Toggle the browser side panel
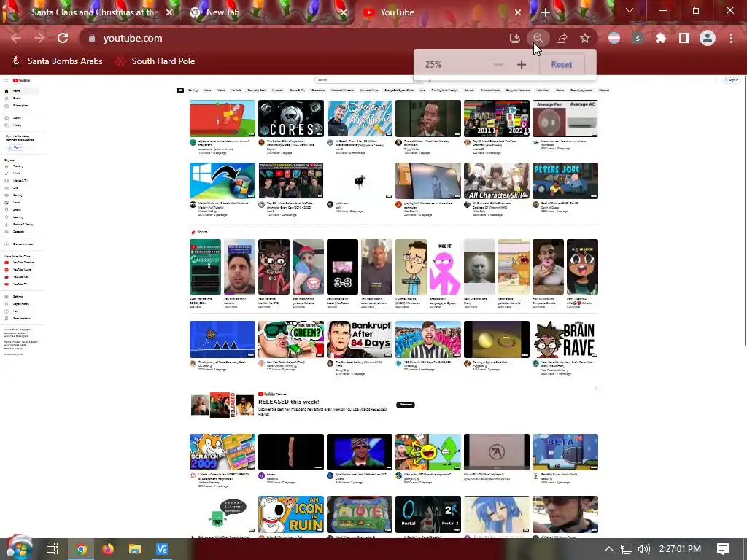Image resolution: width=747 pixels, height=560 pixels. pyautogui.click(x=684, y=38)
